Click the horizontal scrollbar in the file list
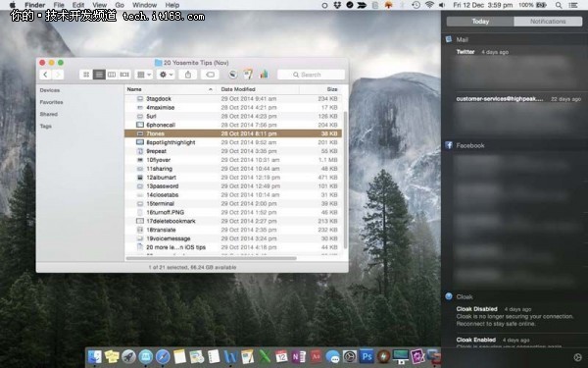 coord(211,258)
